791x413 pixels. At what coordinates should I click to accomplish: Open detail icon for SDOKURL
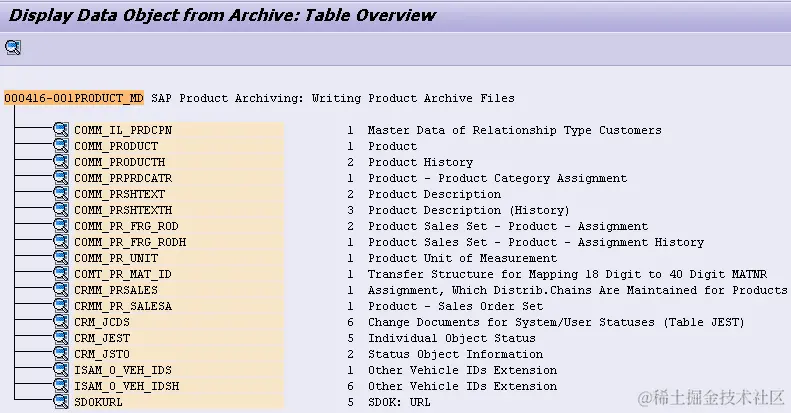[61, 401]
